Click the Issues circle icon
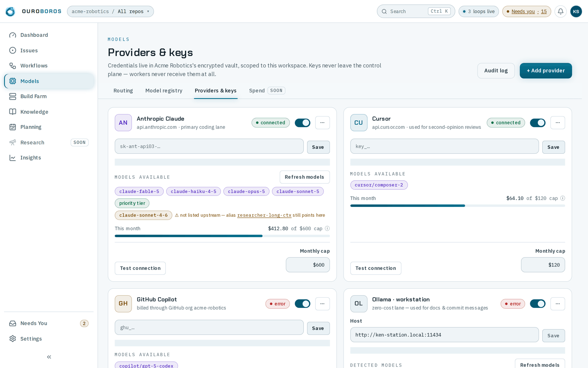588x368 pixels. tap(13, 51)
